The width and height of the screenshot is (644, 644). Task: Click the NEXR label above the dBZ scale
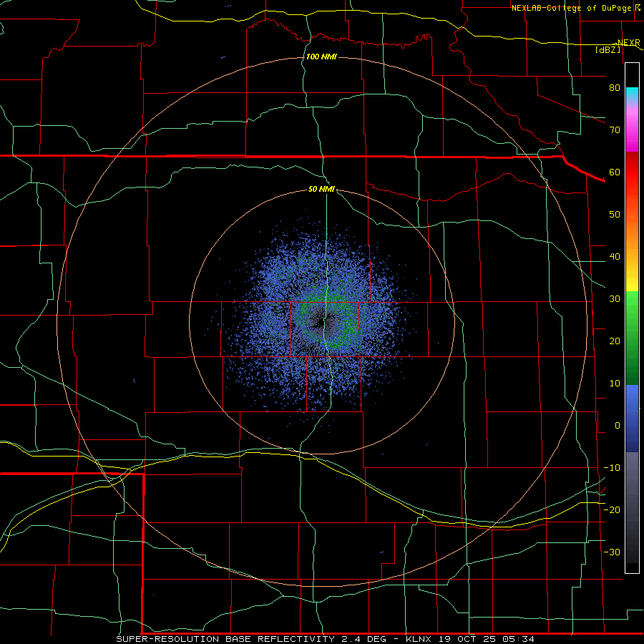click(x=628, y=43)
